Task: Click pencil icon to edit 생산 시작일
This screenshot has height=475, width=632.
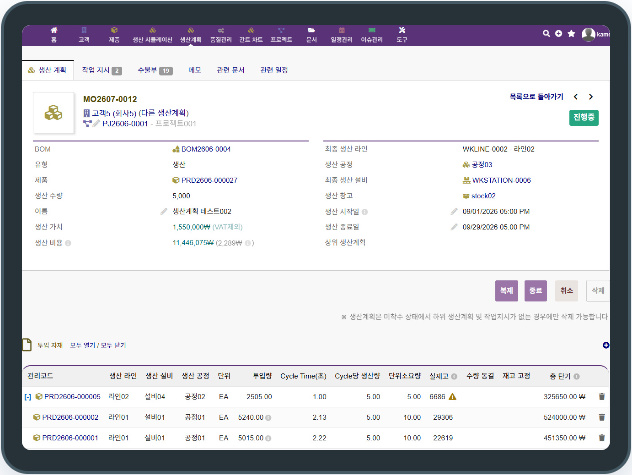Action: coord(454,211)
